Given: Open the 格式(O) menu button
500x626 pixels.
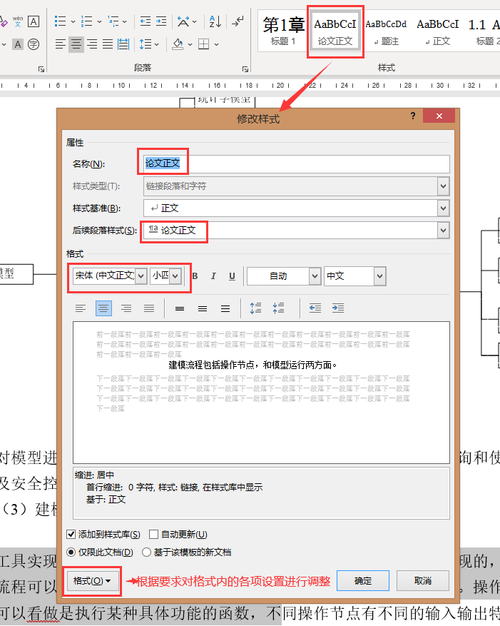Looking at the screenshot, I should click(92, 581).
